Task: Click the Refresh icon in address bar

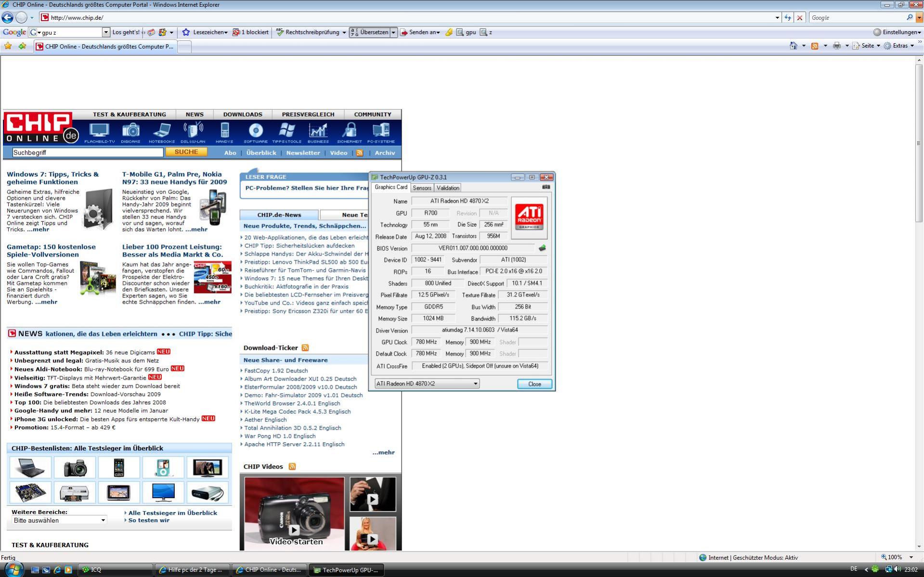Action: coord(788,18)
